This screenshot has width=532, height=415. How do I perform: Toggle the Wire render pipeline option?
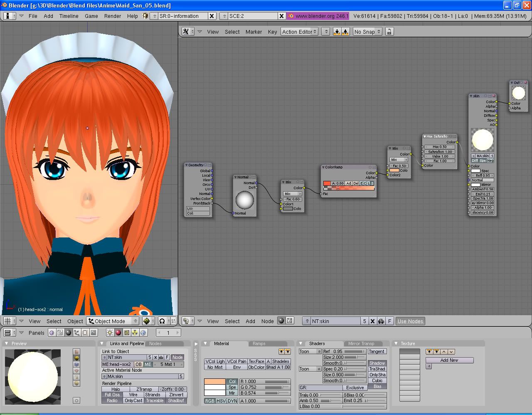[x=133, y=395]
